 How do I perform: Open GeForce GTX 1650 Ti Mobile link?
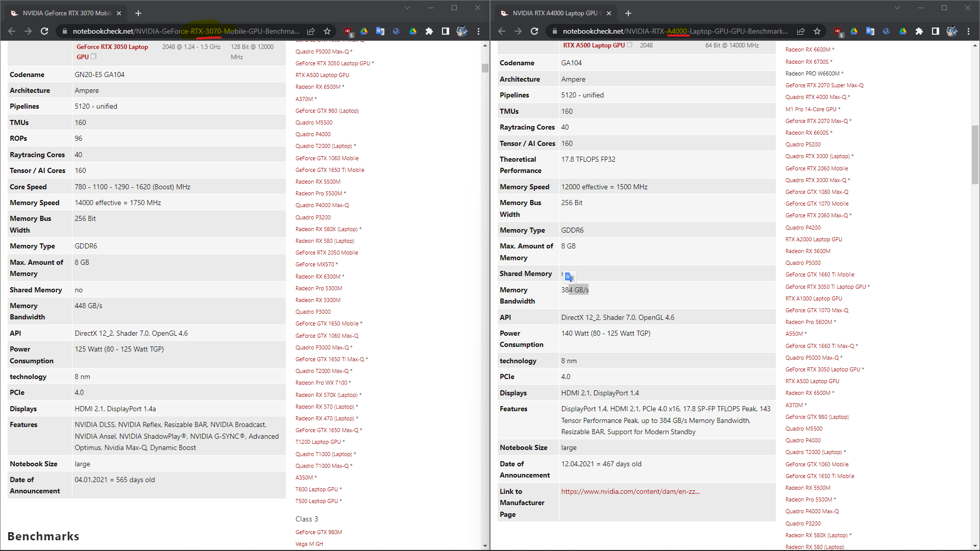tap(329, 170)
